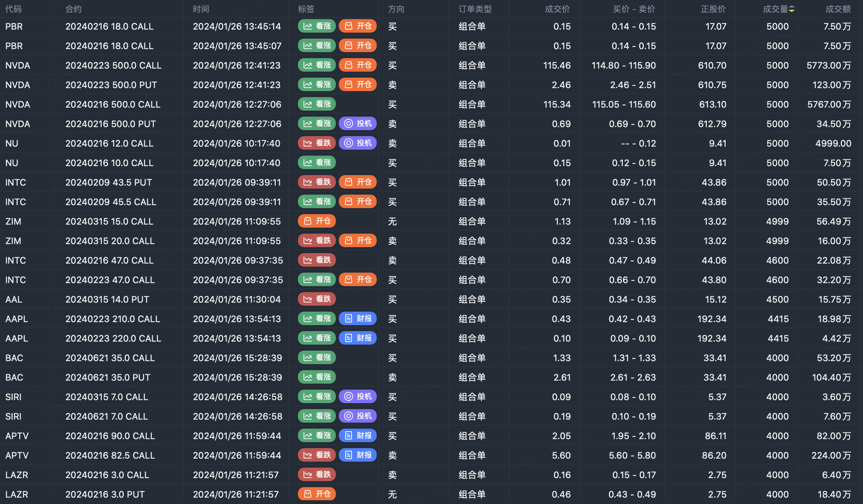863x504 pixels.
Task: Select contract 20240621 7.0 CALL
Action: [x=107, y=417]
